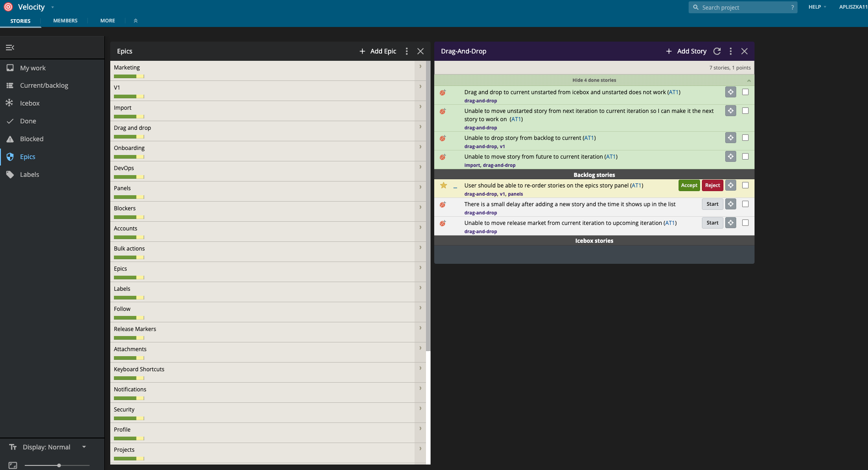Open Epics panel three-dot menu
Screen dimensions: 868x470
407,51
